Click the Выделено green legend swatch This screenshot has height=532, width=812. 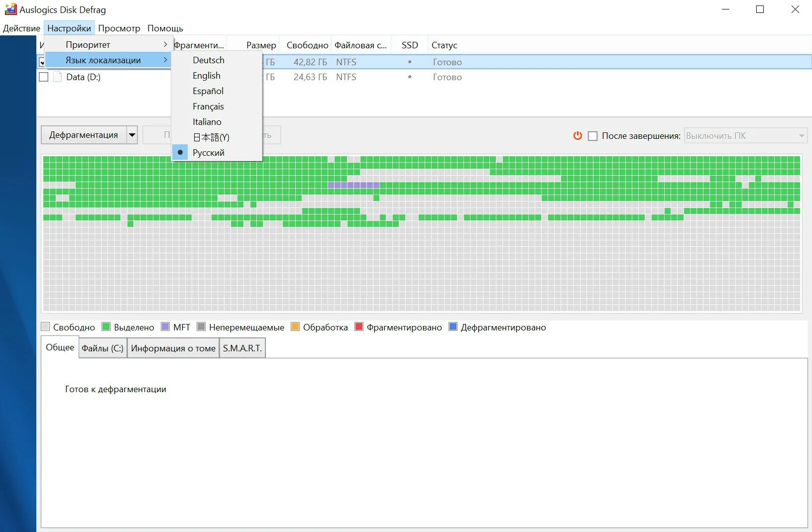click(106, 326)
